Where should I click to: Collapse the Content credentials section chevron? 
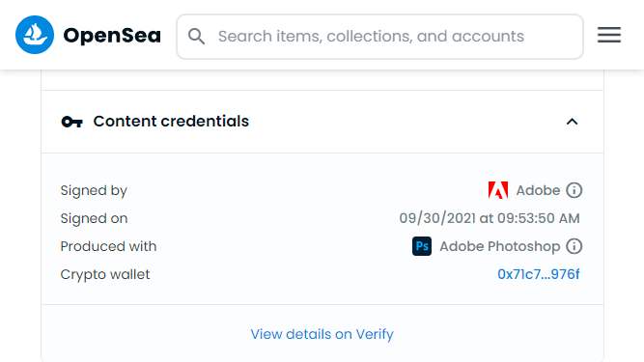coord(572,122)
